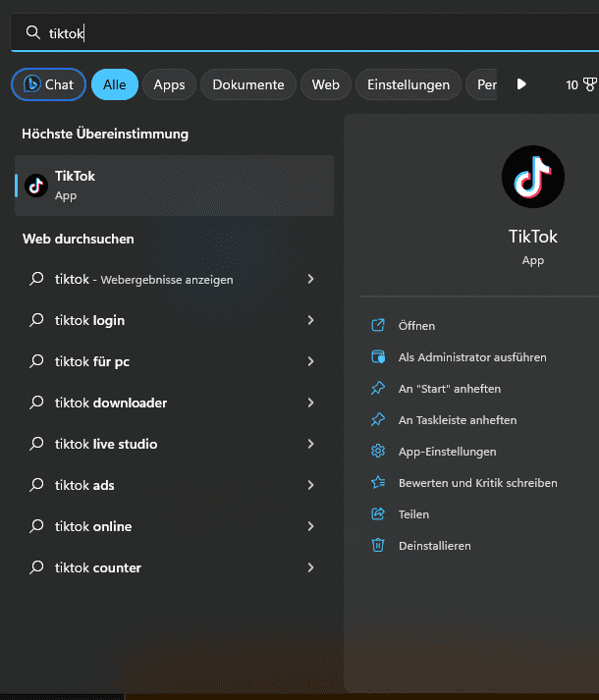Click the administrator shield icon

[378, 356]
